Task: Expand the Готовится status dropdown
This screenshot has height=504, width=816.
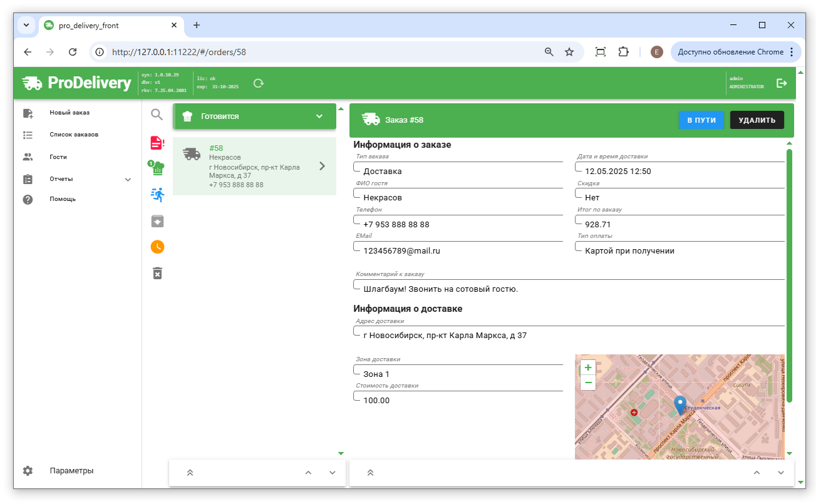Action: (319, 116)
